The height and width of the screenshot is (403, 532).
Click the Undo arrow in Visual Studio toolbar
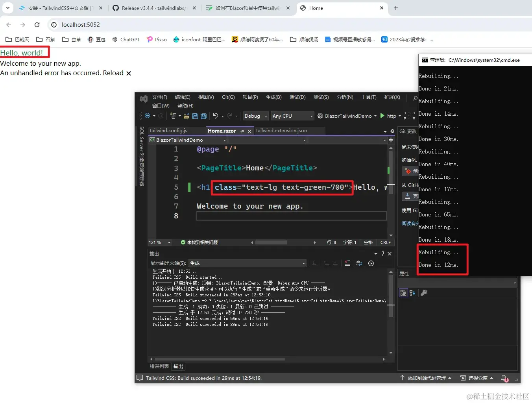pos(216,116)
